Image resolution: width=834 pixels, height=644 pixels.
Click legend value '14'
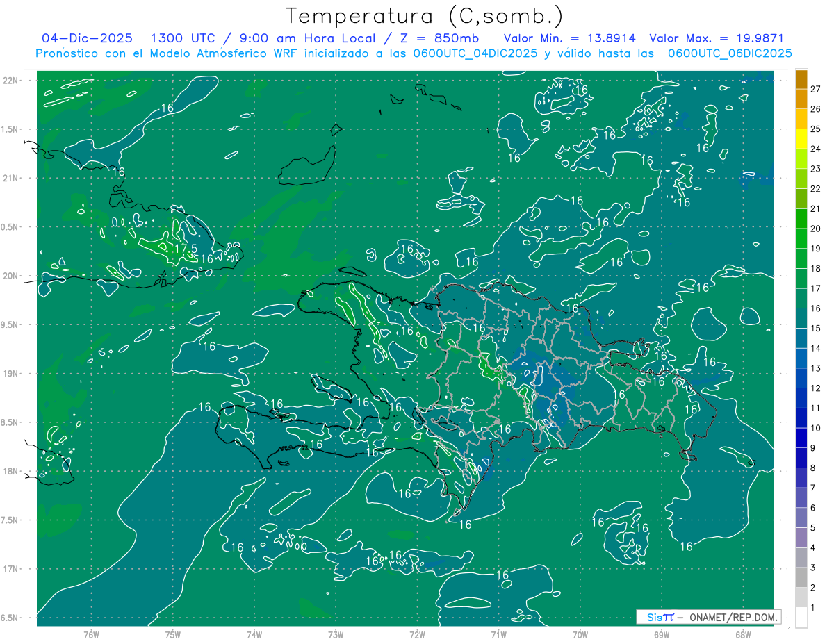[816, 348]
